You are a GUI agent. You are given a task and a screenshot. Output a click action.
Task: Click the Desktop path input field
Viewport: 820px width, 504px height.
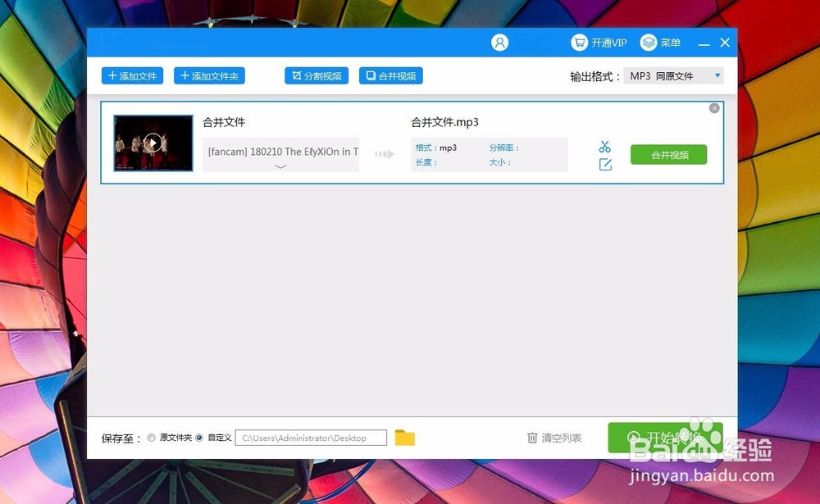310,438
